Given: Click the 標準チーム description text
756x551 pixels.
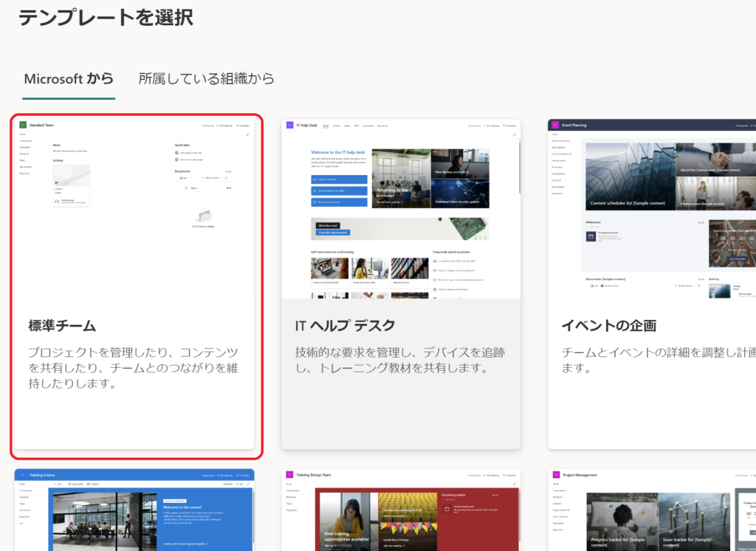Looking at the screenshot, I should tap(133, 368).
